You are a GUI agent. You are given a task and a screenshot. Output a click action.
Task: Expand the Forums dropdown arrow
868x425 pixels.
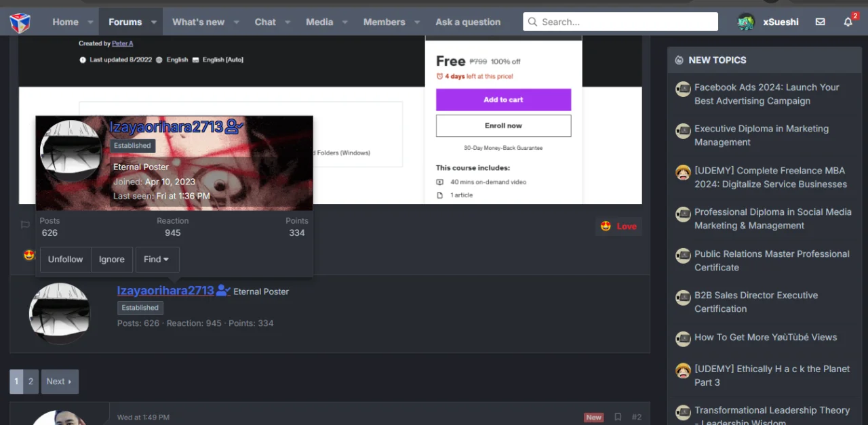point(154,22)
